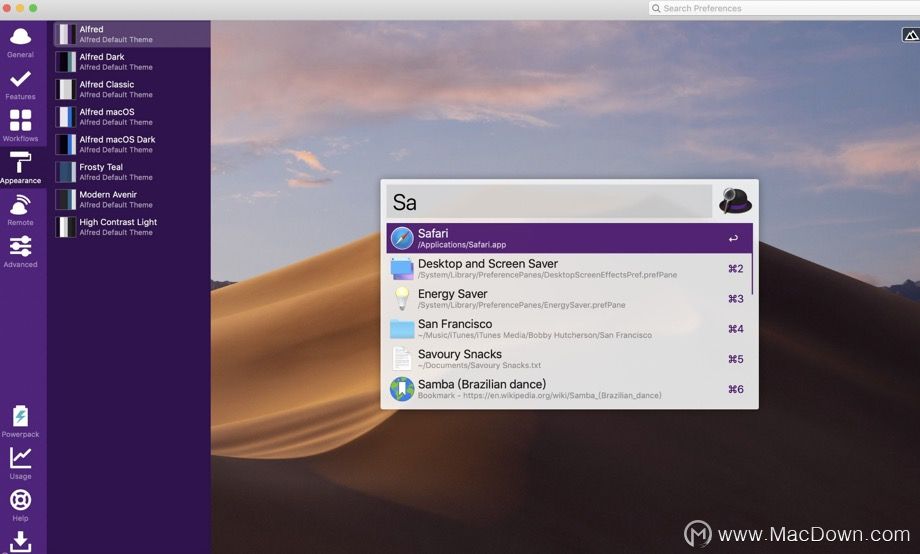Click the preview mode icon at top right
Viewport: 920px width, 554px height.
(x=911, y=35)
